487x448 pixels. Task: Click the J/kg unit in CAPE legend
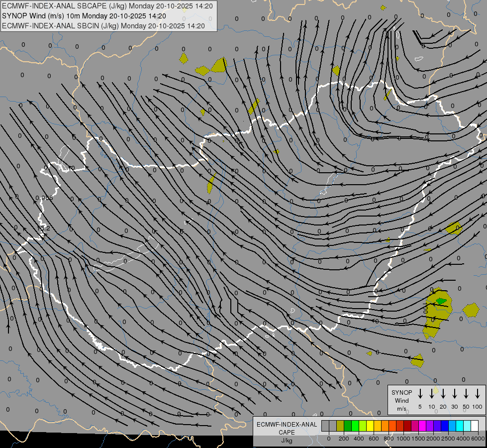coord(287,441)
